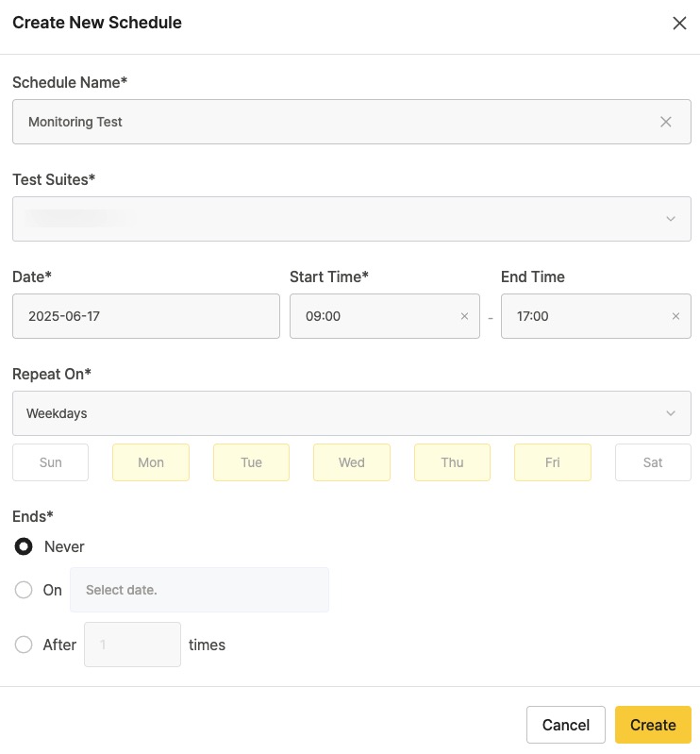Deselect Thu from repeat days

tap(452, 462)
